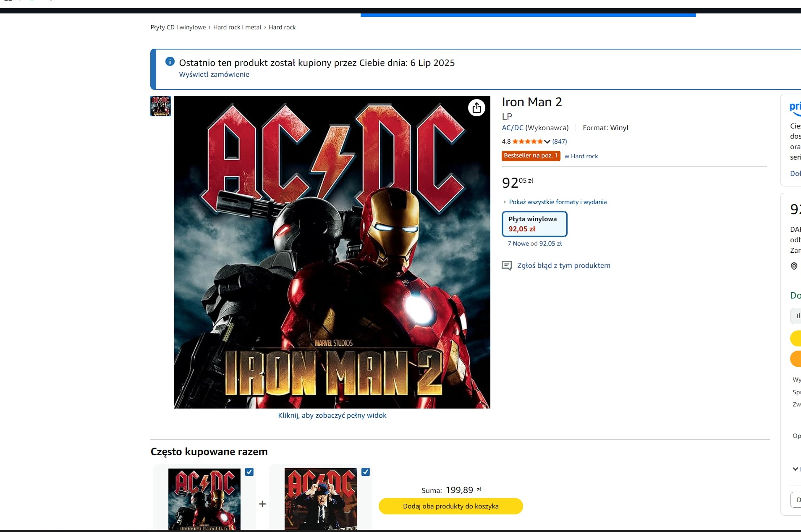This screenshot has width=801, height=532.
Task: Select the 'Płyta winylowa' format option
Action: click(534, 224)
